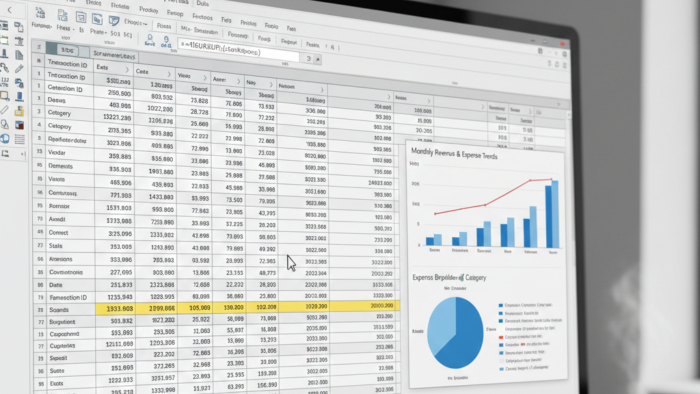The height and width of the screenshot is (394, 700).
Task: Click the Fooss button in the toolbar
Action: (164, 26)
